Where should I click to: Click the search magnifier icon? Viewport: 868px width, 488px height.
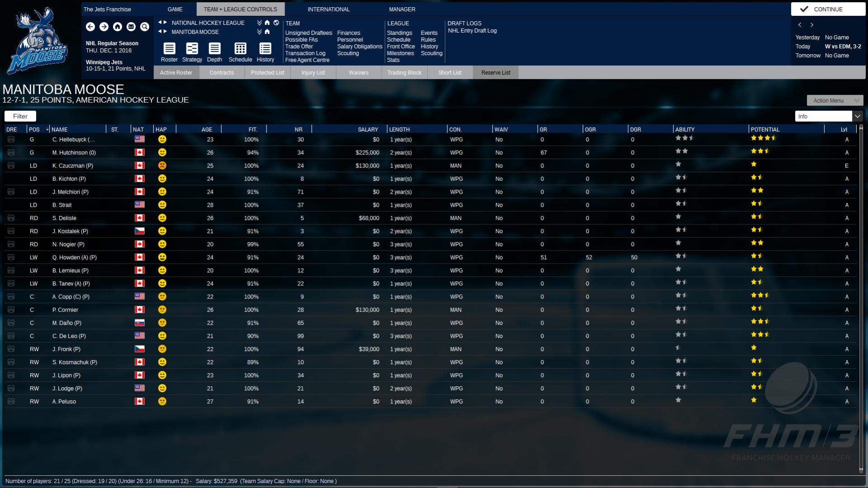pyautogui.click(x=145, y=27)
